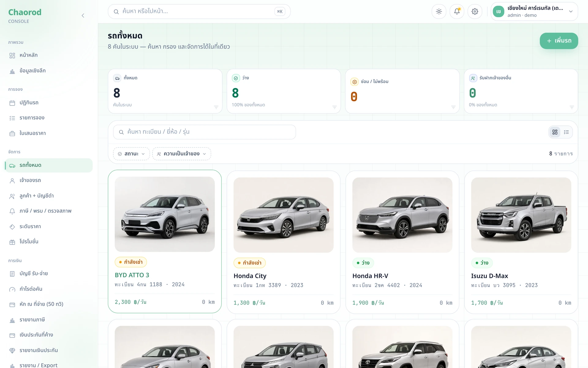Open notifications bell
Screen dimensions: 588x368
click(457, 11)
